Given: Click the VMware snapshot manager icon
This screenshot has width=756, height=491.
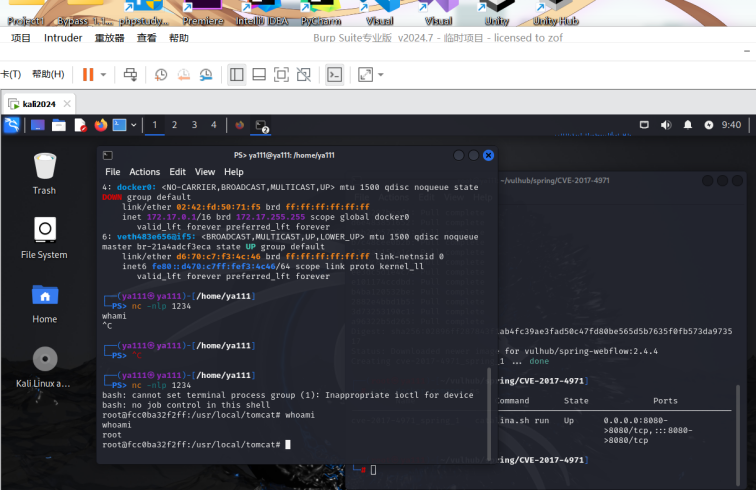Looking at the screenshot, I should point(206,74).
